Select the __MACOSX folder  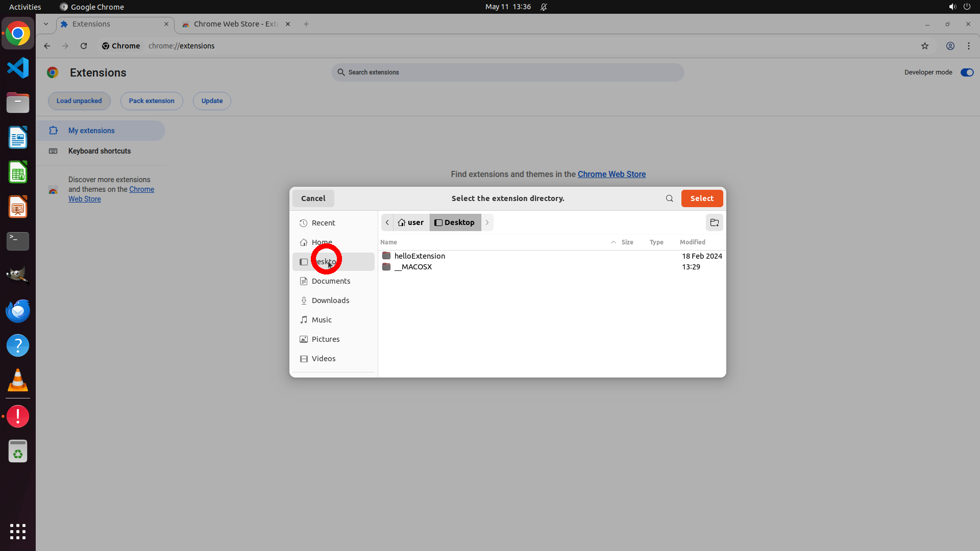(412, 267)
